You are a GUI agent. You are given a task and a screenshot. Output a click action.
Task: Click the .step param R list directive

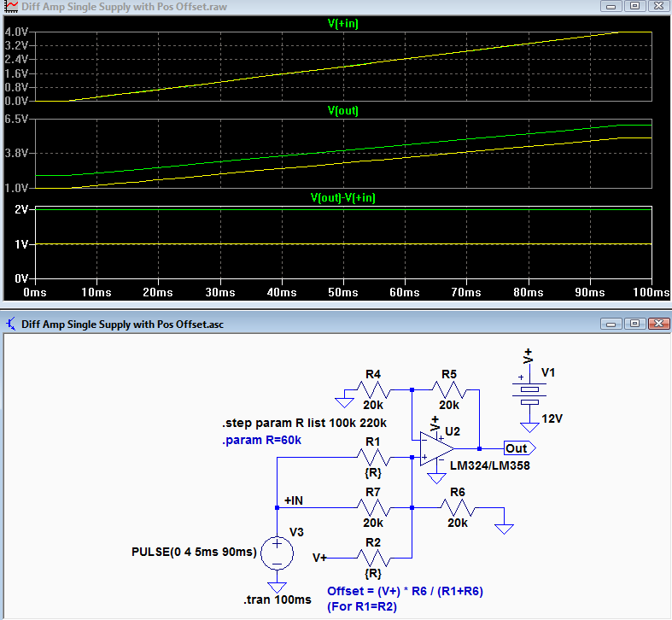click(x=304, y=423)
